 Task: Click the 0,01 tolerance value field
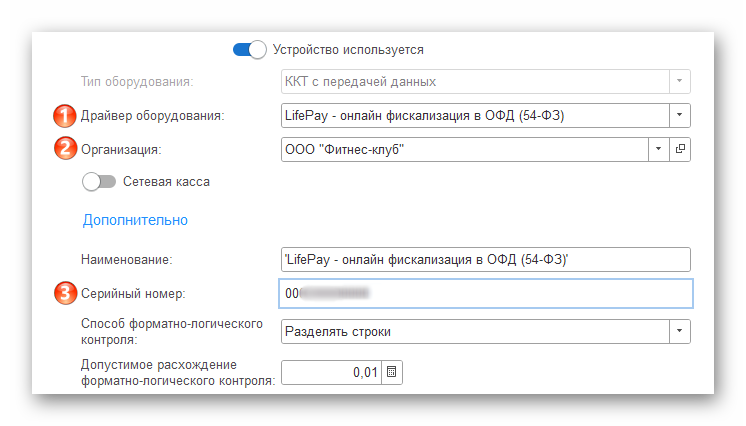coord(331,372)
